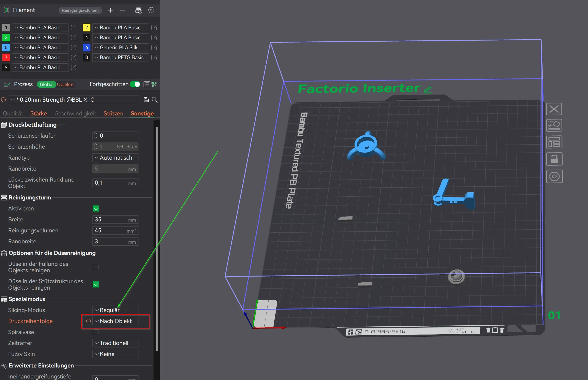This screenshot has height=380, width=588.
Task: Search process settings with magnifier icon
Action: [155, 100]
